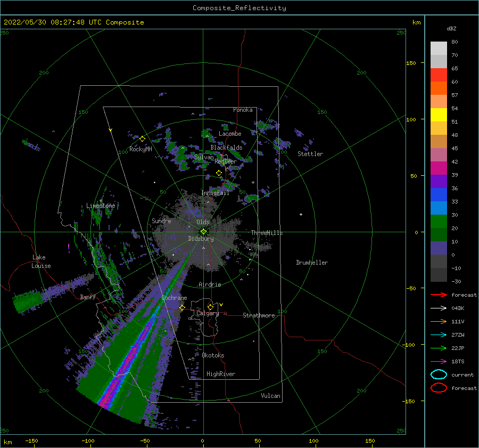Click the white plus marker west of Drumheller
The width and height of the screenshot is (479, 448).
(x=301, y=214)
